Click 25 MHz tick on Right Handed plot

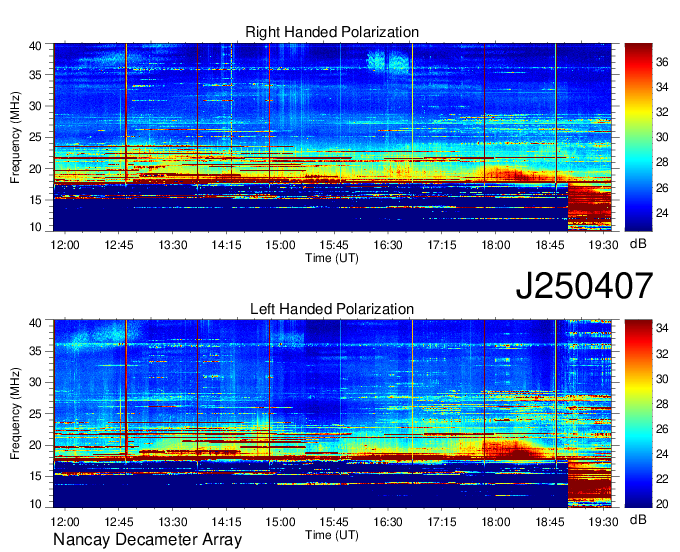(35, 137)
